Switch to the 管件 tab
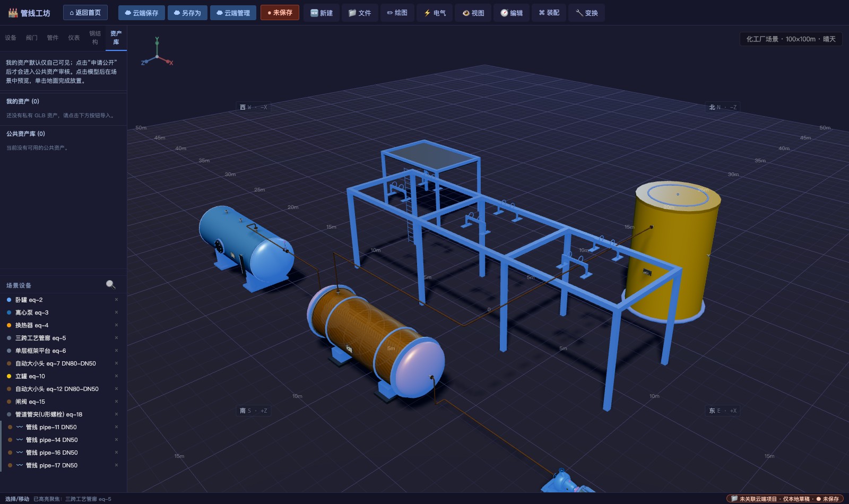Image resolution: width=849 pixels, height=504 pixels. click(53, 38)
